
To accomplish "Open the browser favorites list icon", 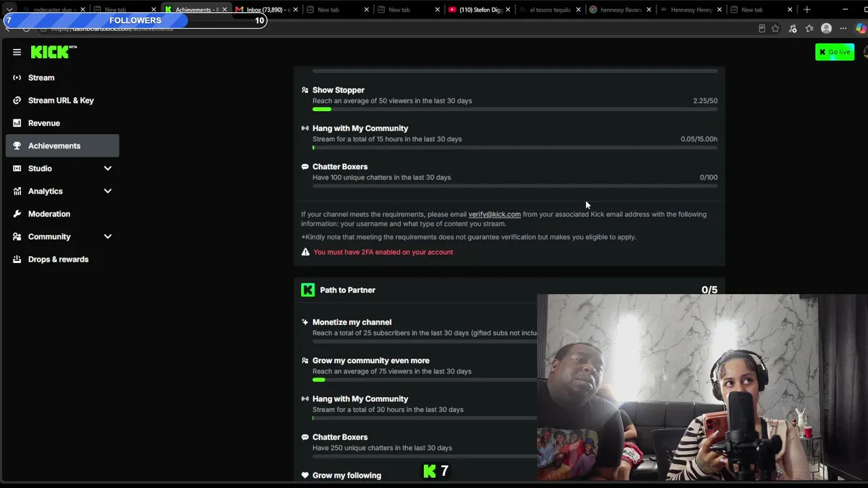I will coord(810,28).
